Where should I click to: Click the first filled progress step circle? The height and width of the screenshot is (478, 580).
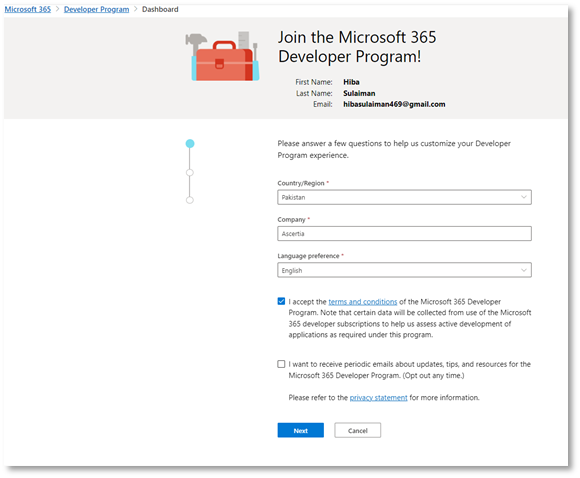point(190,144)
